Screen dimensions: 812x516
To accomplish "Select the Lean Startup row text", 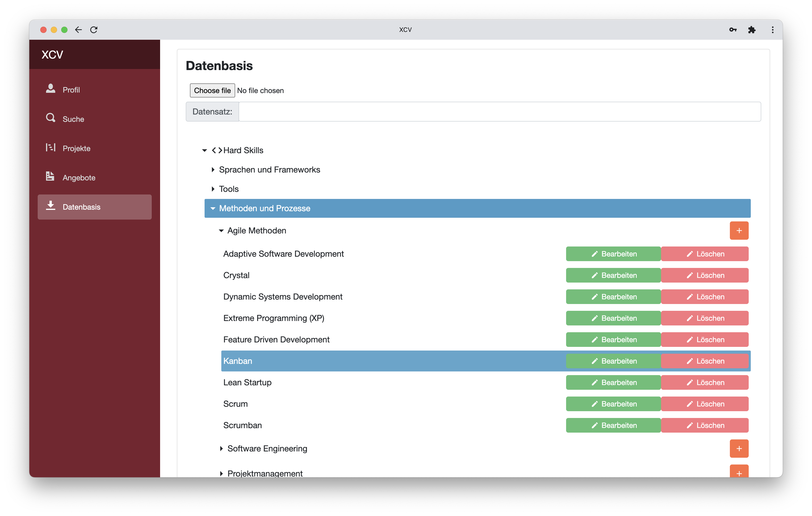I will point(247,382).
